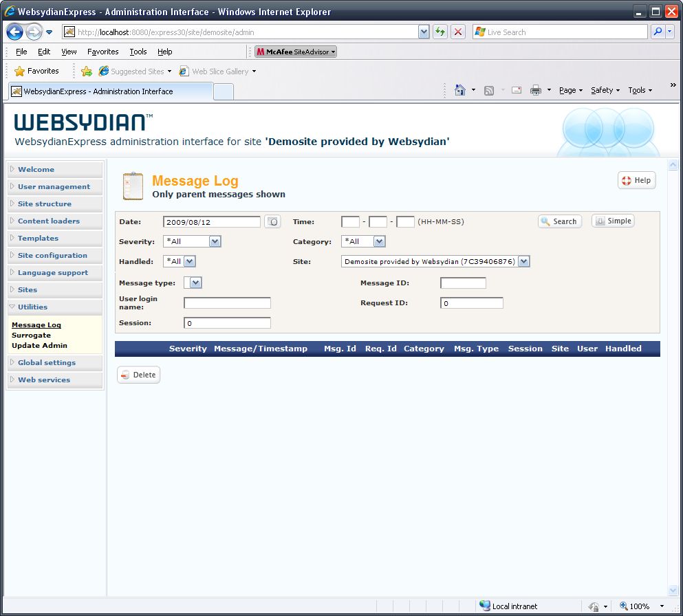The image size is (683, 616).
Task: Expand the User management section
Action: (x=55, y=187)
